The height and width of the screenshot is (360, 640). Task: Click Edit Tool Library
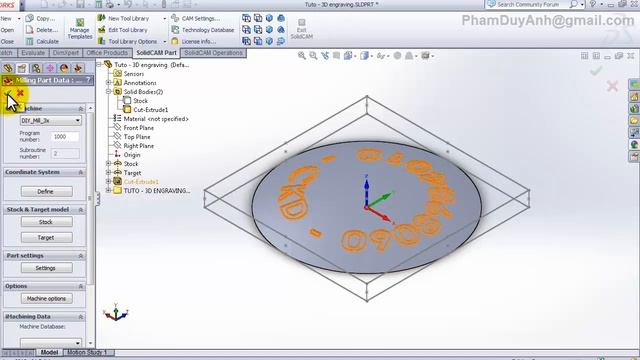pyautogui.click(x=122, y=30)
